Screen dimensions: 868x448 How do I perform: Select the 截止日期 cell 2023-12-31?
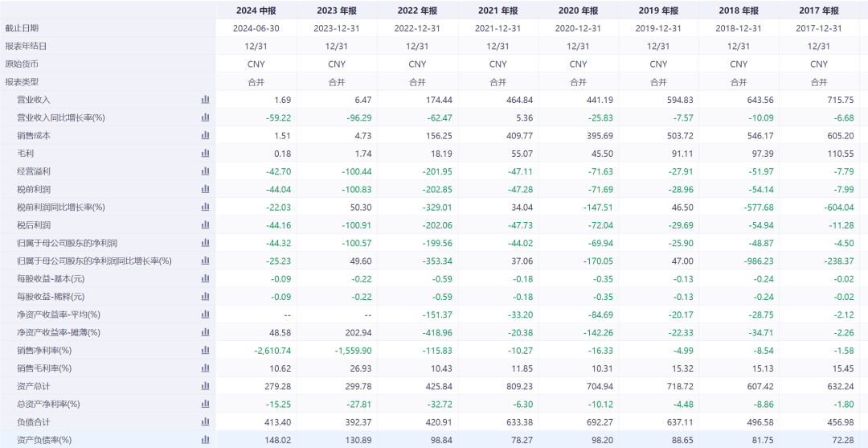337,28
